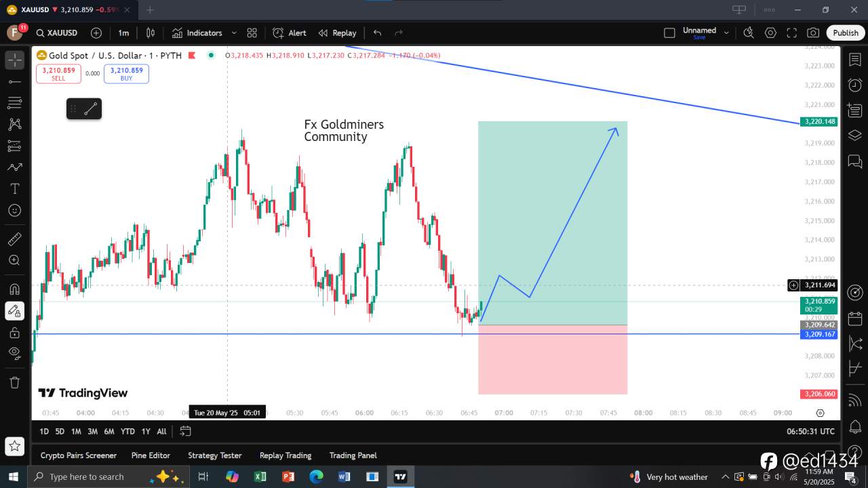Start bar Replay mode
This screenshot has width=868, height=488.
coord(337,33)
